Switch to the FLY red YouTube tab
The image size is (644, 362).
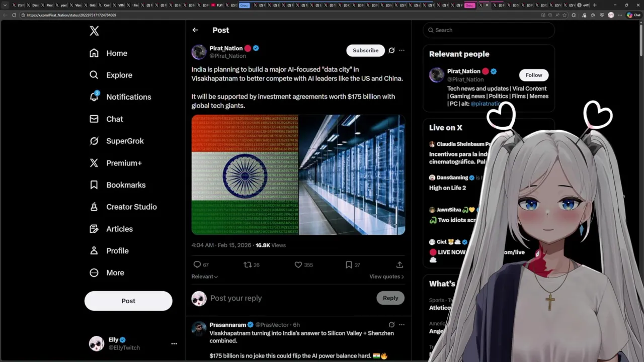click(x=217, y=5)
